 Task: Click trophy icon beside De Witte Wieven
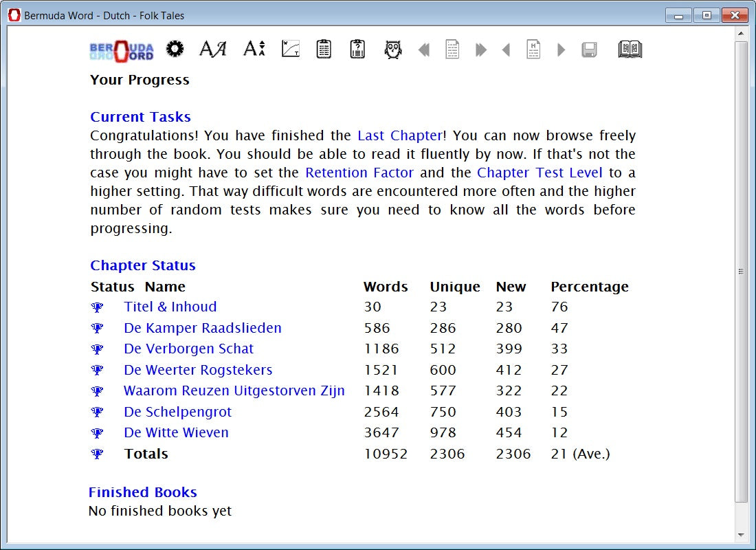click(x=97, y=433)
